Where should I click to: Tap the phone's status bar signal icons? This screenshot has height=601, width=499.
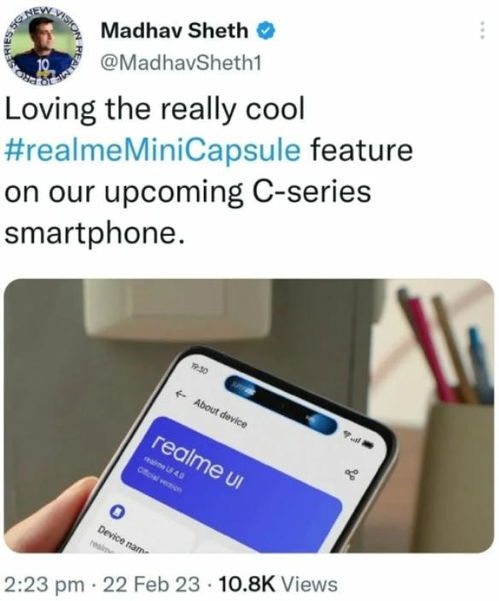tap(358, 440)
